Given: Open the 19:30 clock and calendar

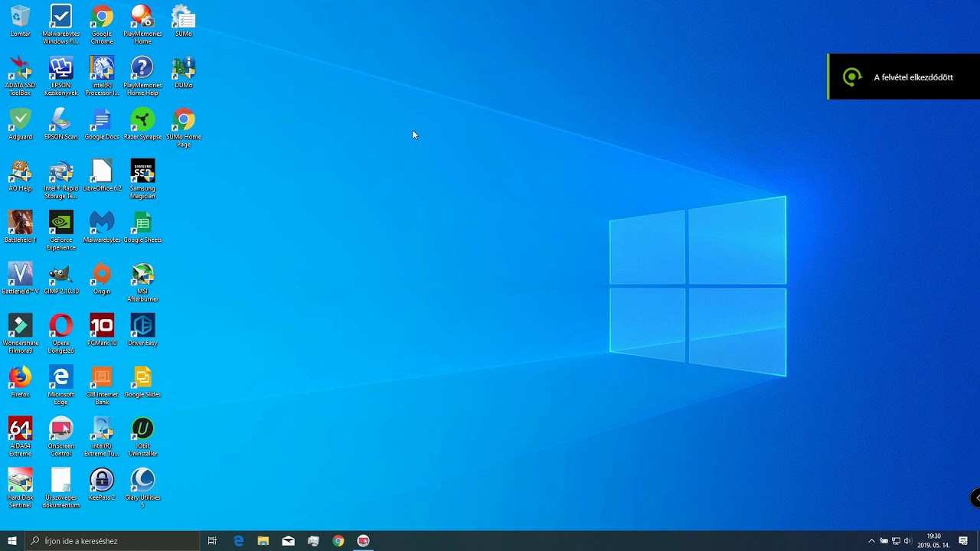Looking at the screenshot, I should pyautogui.click(x=933, y=541).
